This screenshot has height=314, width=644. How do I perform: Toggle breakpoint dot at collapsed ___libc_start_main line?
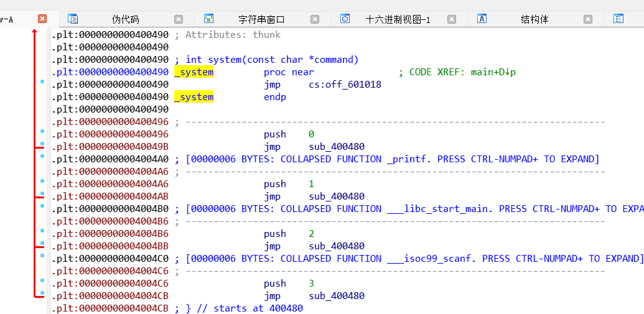(x=42, y=206)
